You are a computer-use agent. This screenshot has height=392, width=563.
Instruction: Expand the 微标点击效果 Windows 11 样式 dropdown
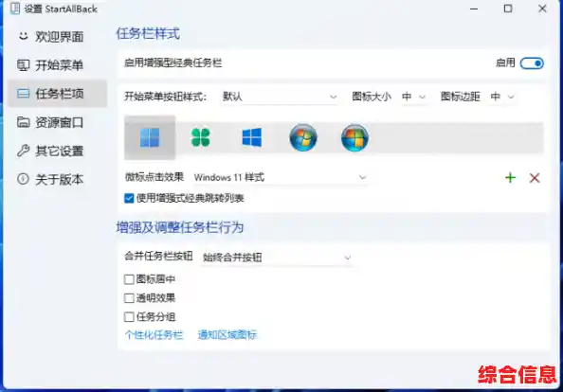pyautogui.click(x=281, y=177)
